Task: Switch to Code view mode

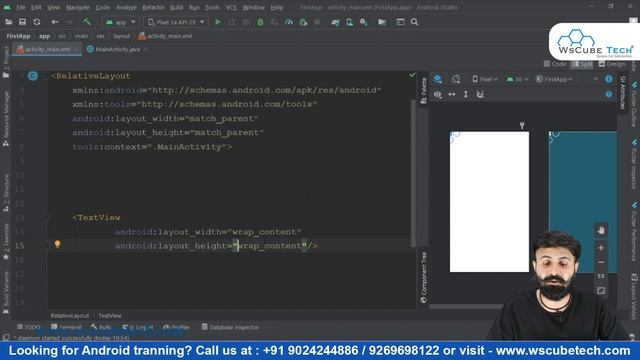Action: (x=555, y=64)
